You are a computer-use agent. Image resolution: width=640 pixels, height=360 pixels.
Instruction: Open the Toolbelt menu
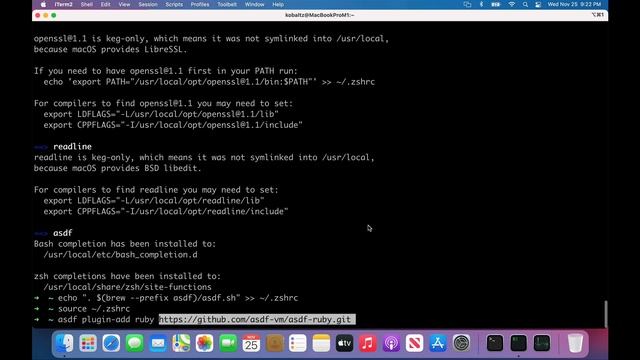click(227, 4)
